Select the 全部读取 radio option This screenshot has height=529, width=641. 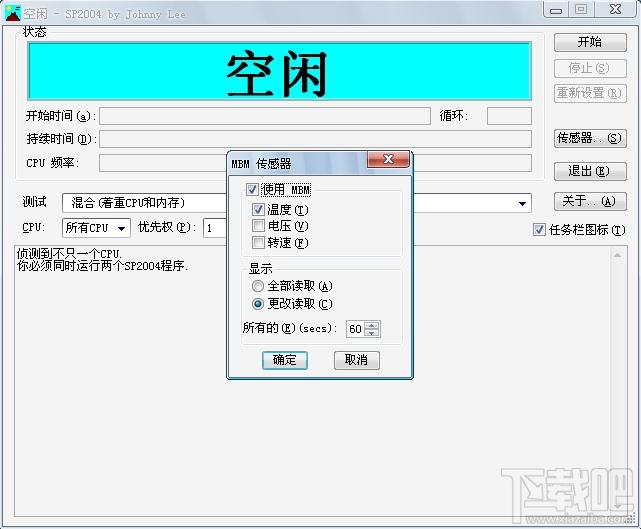pyautogui.click(x=258, y=286)
